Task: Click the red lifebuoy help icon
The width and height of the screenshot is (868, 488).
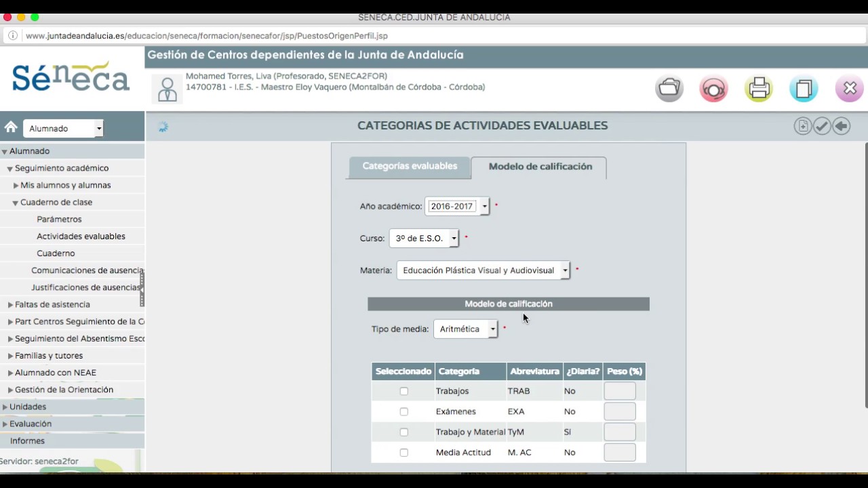Action: pyautogui.click(x=713, y=89)
